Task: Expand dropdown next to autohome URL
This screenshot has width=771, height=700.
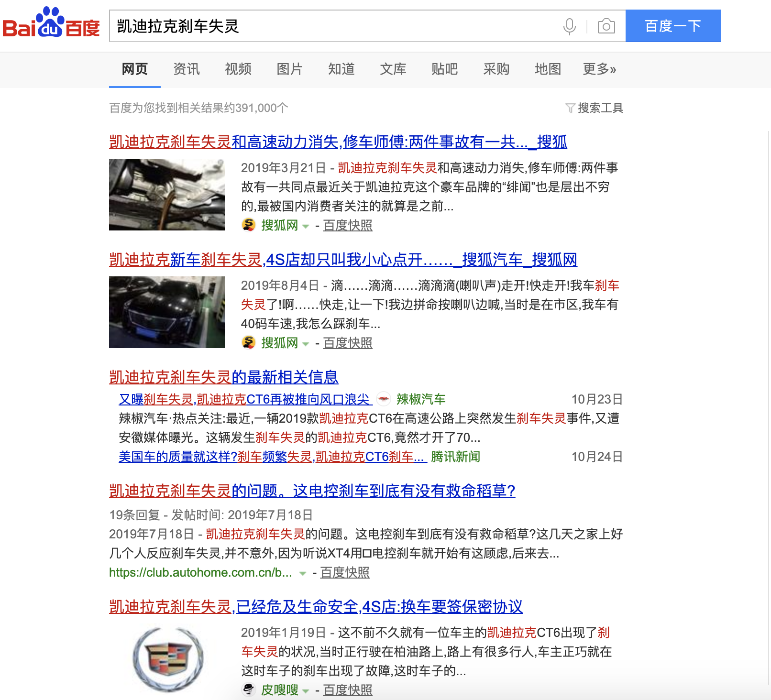Action: [x=302, y=573]
